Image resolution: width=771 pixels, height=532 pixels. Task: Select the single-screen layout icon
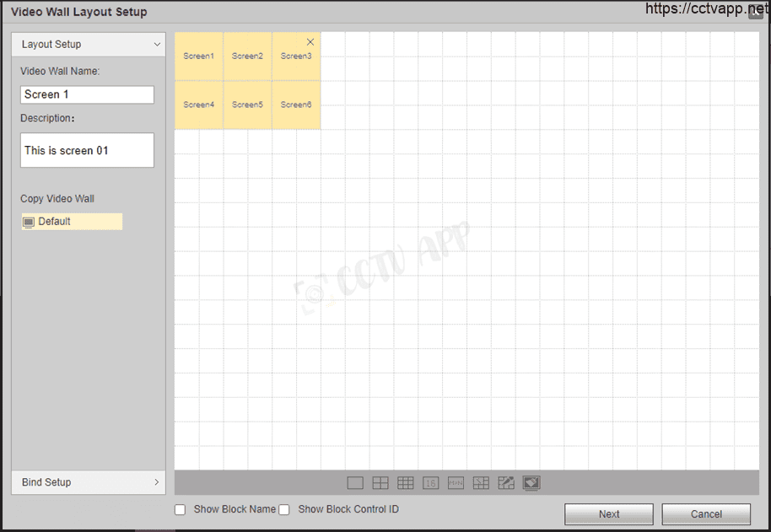pyautogui.click(x=355, y=483)
